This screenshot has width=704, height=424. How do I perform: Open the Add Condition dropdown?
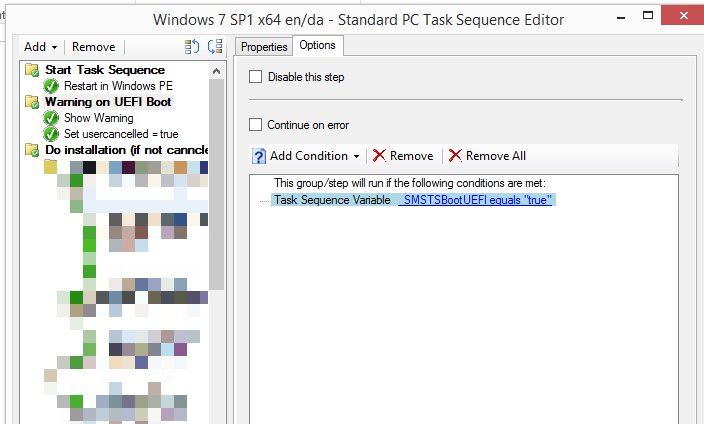tap(306, 156)
